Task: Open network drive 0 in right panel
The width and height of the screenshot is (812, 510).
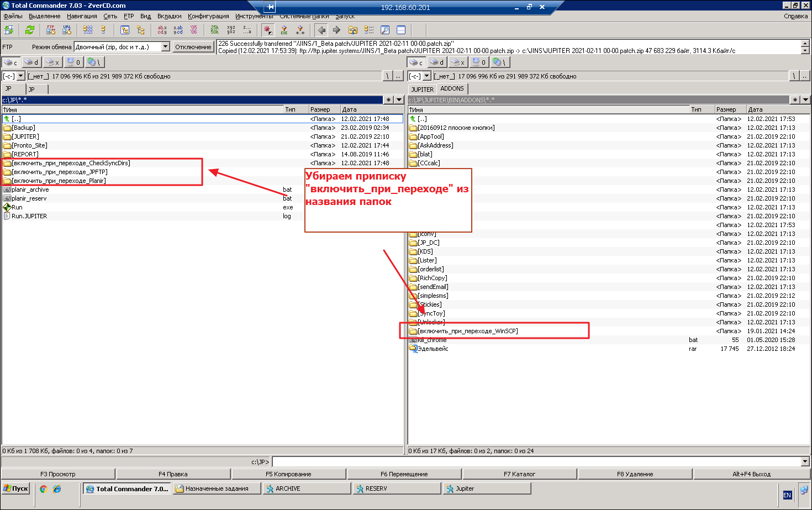Action: click(479, 62)
